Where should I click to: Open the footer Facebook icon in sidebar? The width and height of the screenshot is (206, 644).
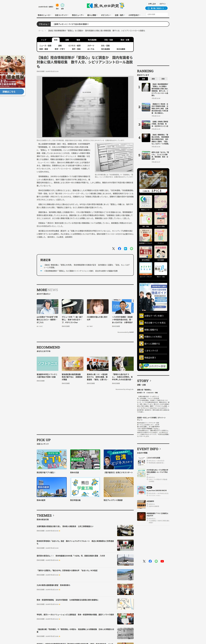pos(150,561)
